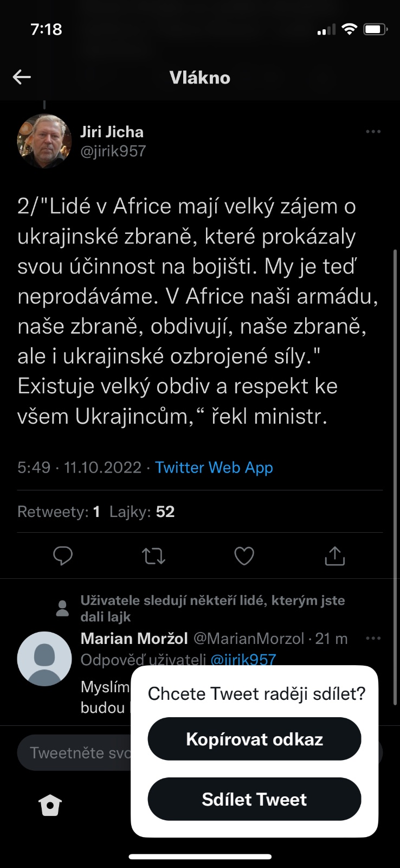The height and width of the screenshot is (868, 400).
Task: Go to the Home tab icon
Action: [x=50, y=805]
